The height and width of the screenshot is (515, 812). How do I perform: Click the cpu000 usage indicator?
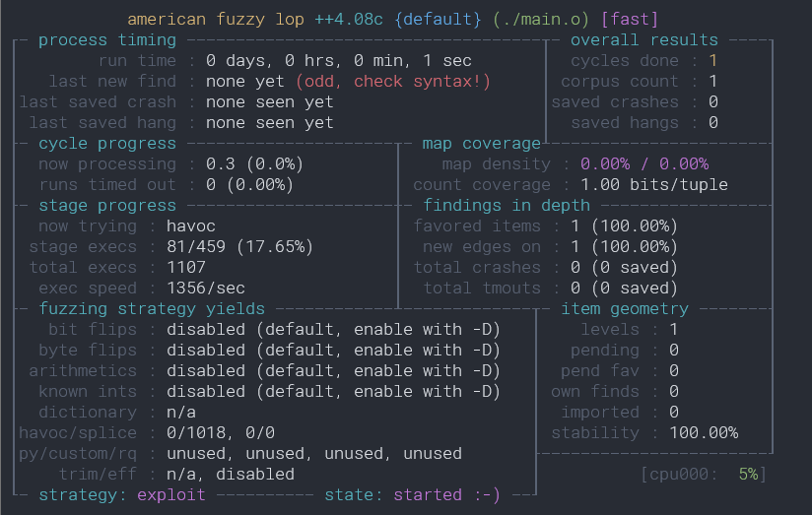pos(703,475)
